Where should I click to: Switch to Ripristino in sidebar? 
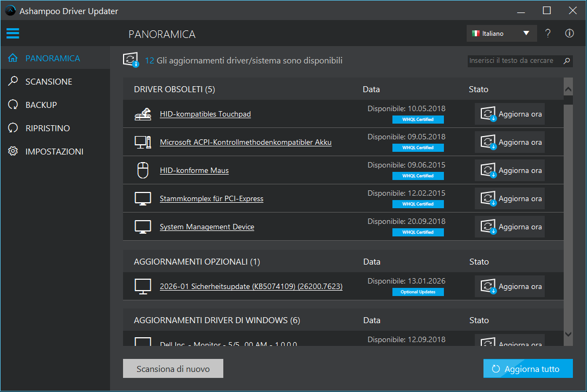click(x=47, y=128)
